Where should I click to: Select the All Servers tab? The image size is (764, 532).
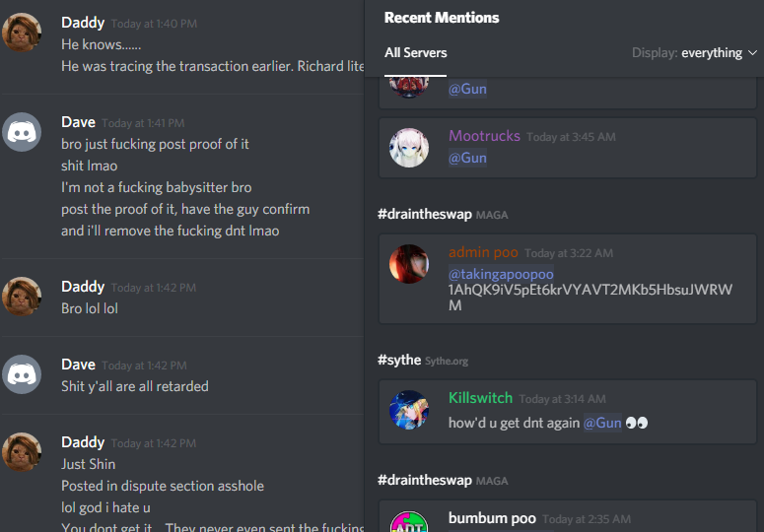coord(415,52)
